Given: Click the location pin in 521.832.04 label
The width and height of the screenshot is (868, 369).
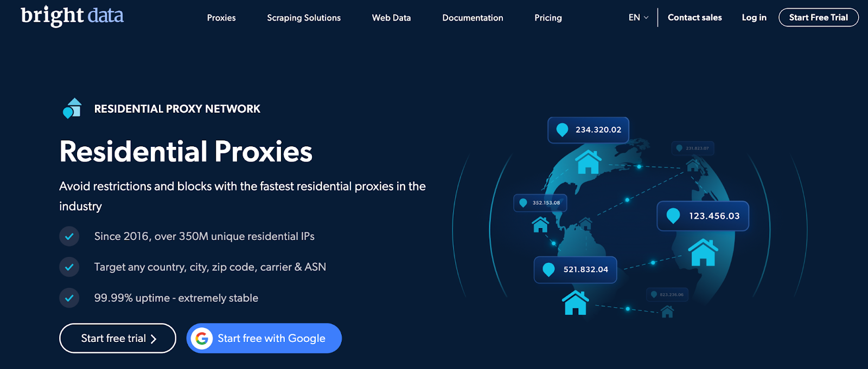Looking at the screenshot, I should 549,270.
